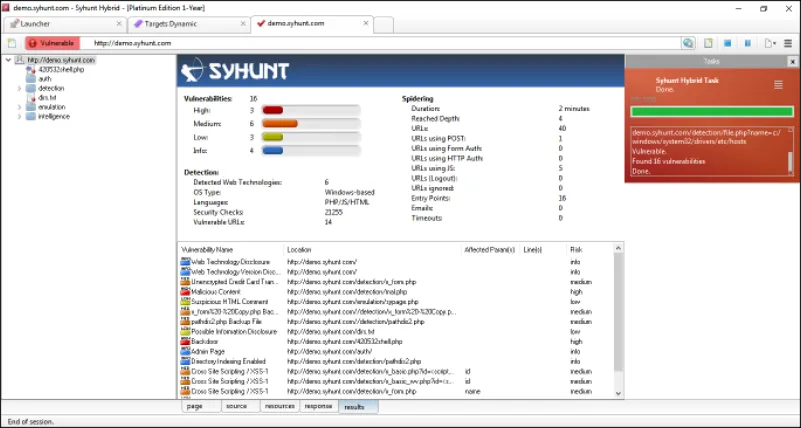Click the split blue columns layout icon
Viewport: 801px width, 428px height.
click(747, 43)
